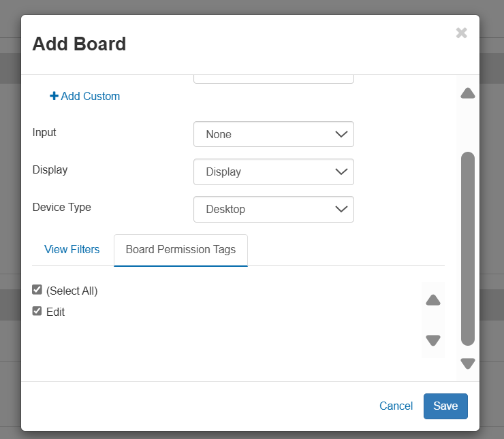Toggle the Edit permission checkbox

pyautogui.click(x=37, y=311)
